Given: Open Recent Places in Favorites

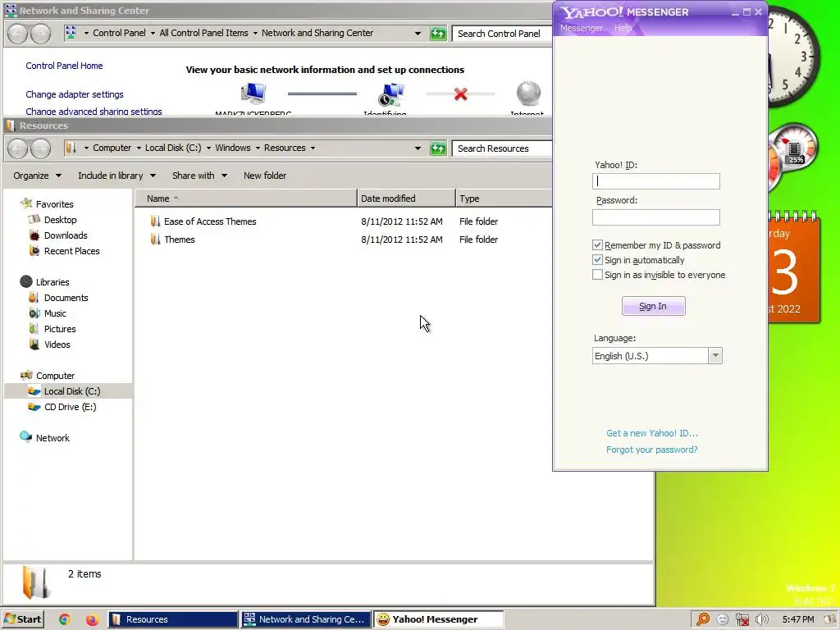Looking at the screenshot, I should click(x=72, y=251).
